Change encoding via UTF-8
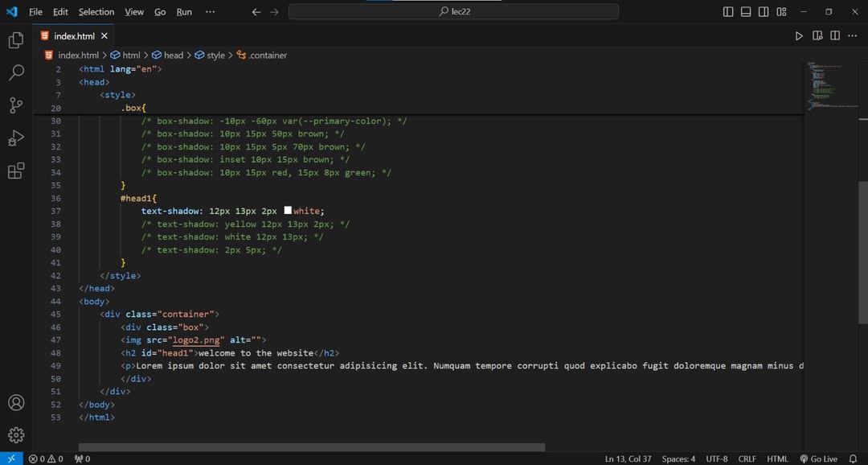 [717, 459]
